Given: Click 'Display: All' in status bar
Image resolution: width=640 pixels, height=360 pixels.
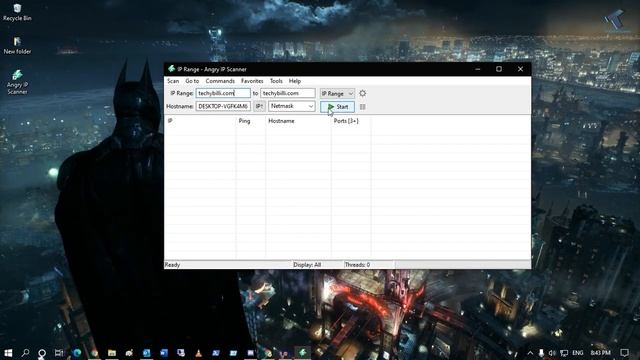Looking at the screenshot, I should coord(307,265).
